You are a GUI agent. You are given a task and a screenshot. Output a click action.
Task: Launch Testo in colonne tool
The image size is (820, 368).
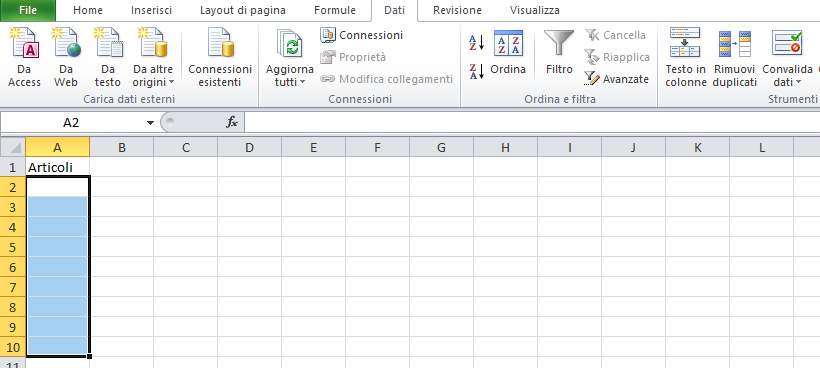pyautogui.click(x=686, y=58)
